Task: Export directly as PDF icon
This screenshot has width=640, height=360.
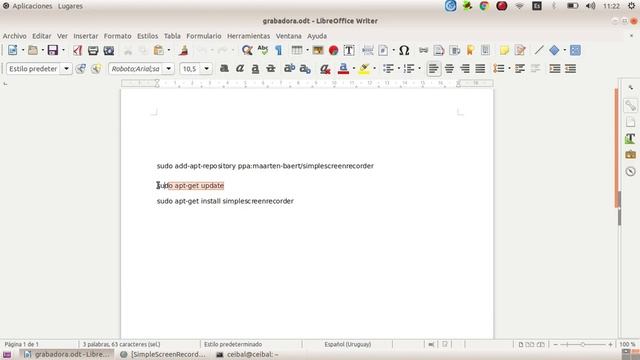Action: click(x=78, y=50)
